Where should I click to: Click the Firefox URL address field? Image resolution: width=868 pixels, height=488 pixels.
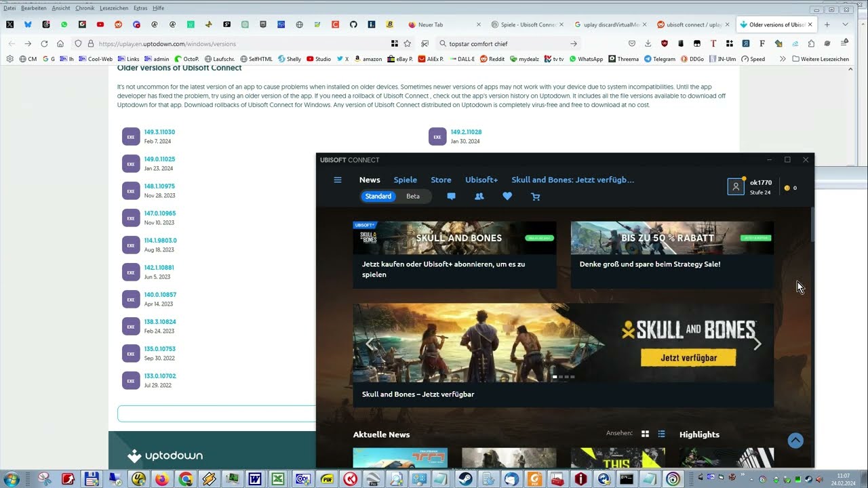click(244, 43)
